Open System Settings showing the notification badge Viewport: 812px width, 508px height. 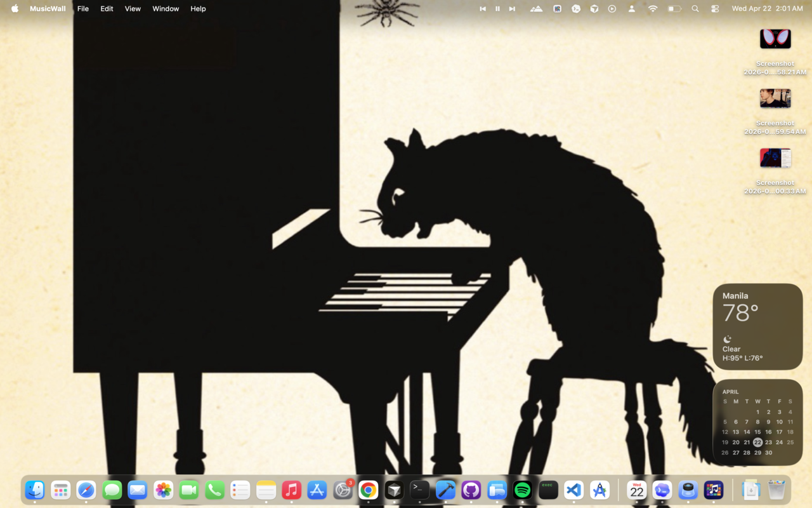[343, 490]
